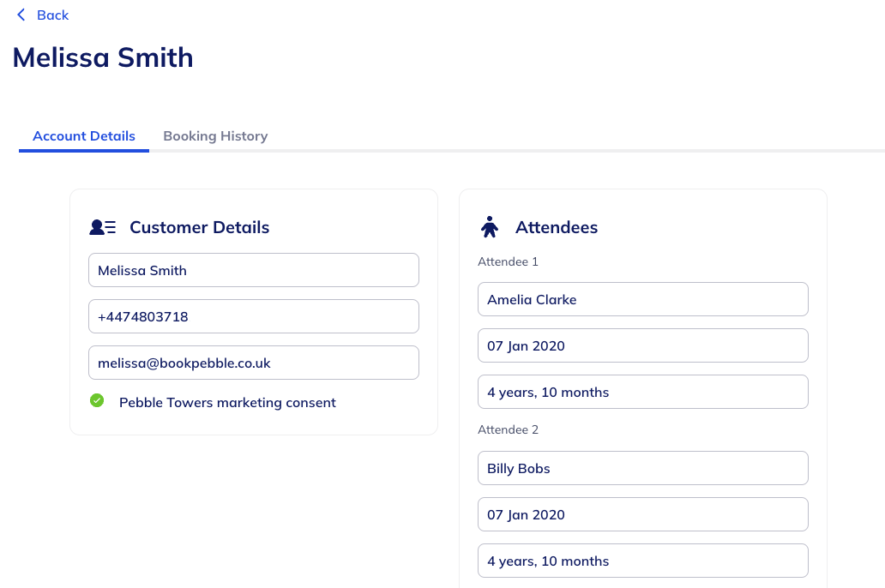Click the Melissa Smith page heading
The image size is (885, 588).
103,57
